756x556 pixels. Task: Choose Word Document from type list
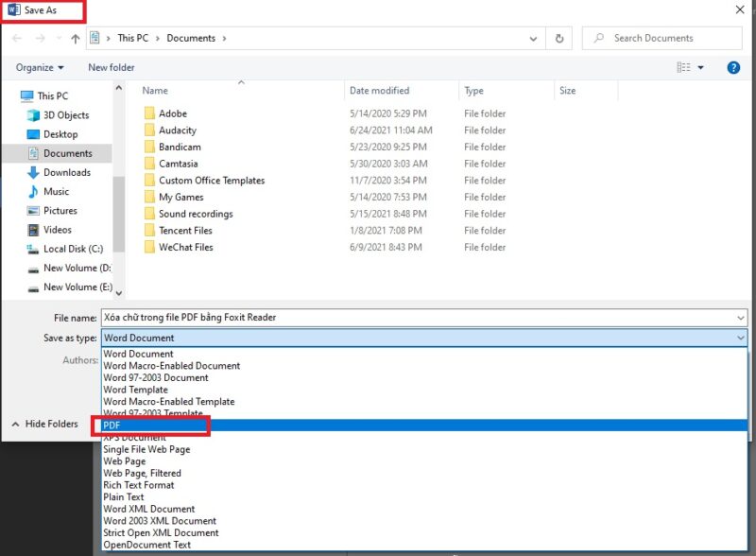[x=424, y=354]
